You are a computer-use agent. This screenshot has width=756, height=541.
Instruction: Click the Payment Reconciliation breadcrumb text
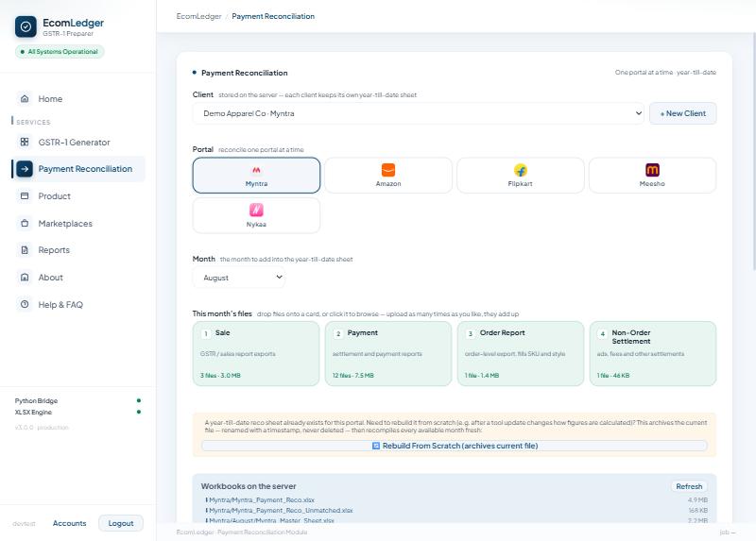273,16
